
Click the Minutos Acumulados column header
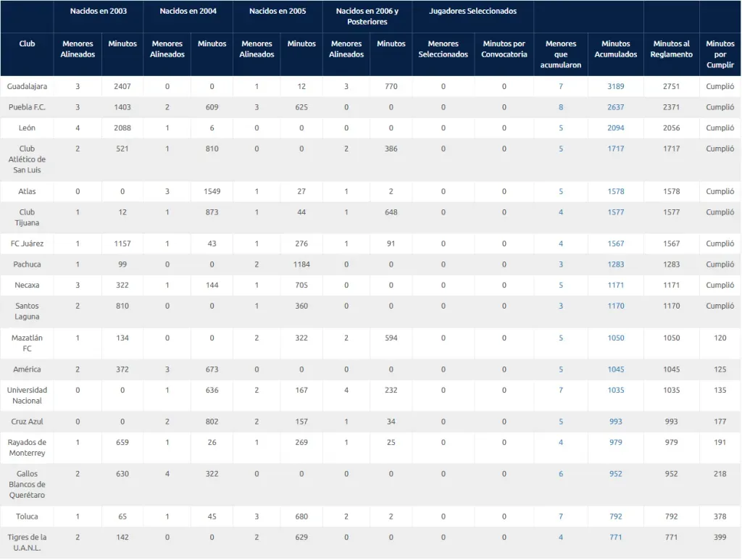pyautogui.click(x=615, y=49)
